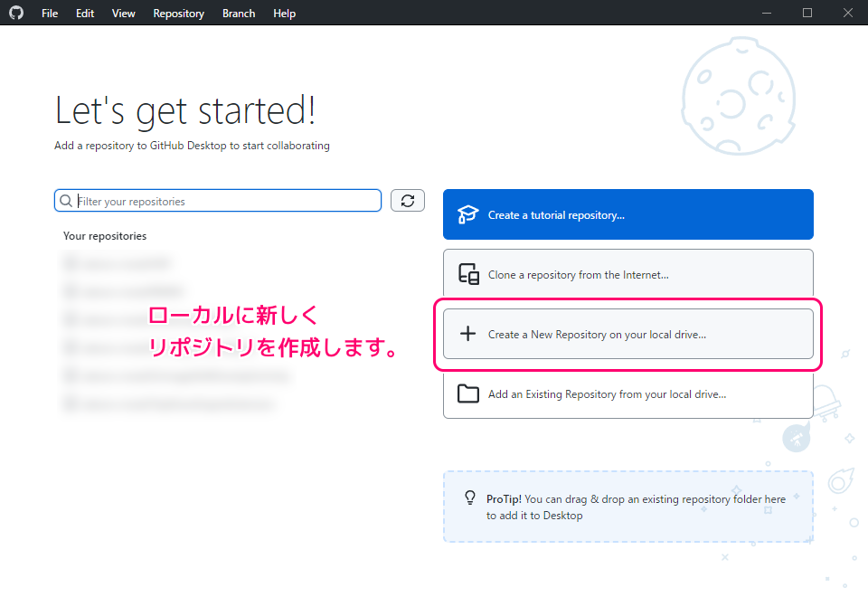Click the GitHub Octocat logo icon
The height and width of the screenshot is (597, 868).
(x=16, y=13)
